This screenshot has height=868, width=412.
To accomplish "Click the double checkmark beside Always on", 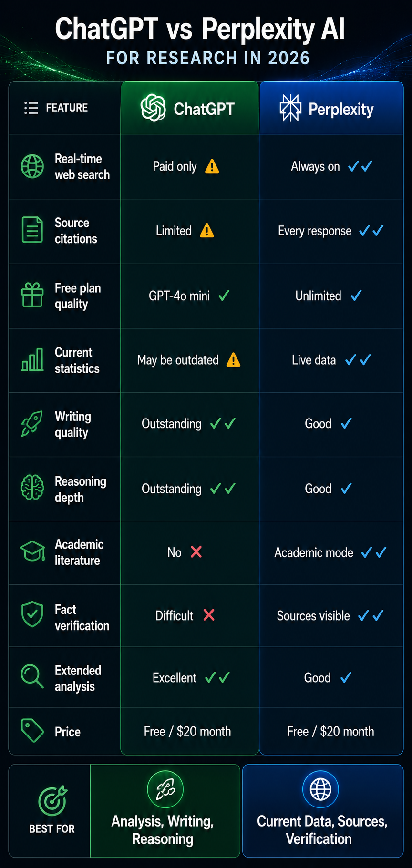I will click(360, 167).
